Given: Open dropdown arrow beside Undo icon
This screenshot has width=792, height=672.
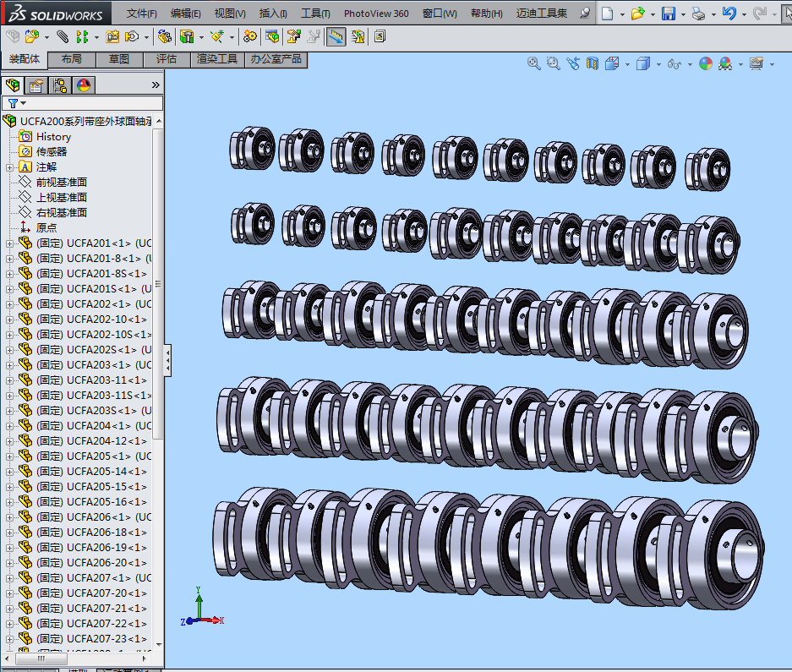Looking at the screenshot, I should coord(744,14).
